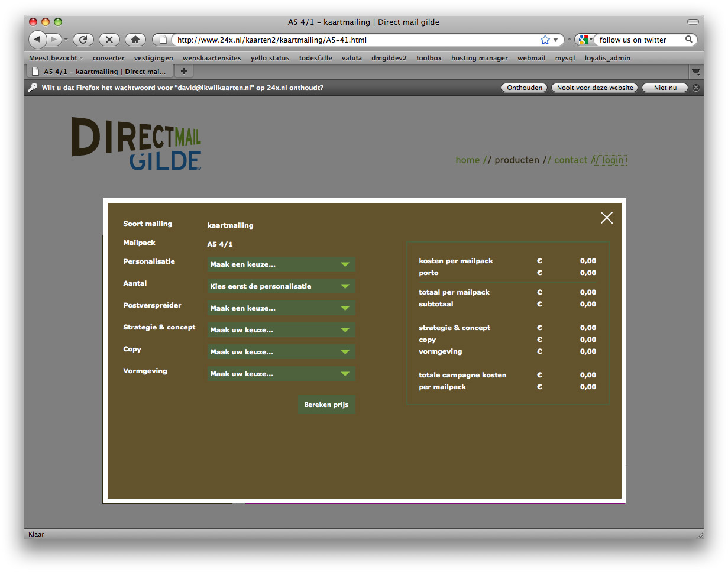Open the vestigingen bookmark
Viewport: 728px width, 572px height.
[154, 58]
